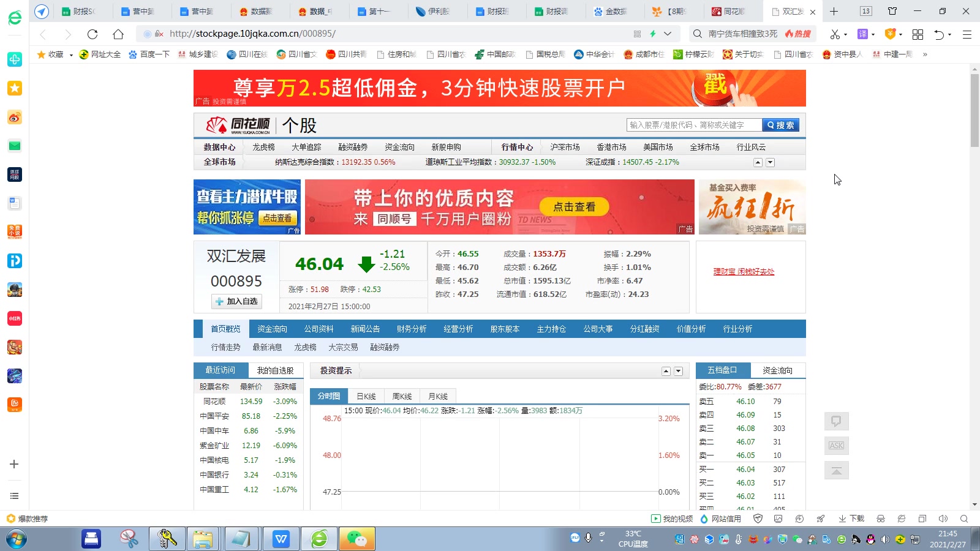The height and width of the screenshot is (551, 980).
Task: Open the Weibo sidebar icon
Action: (15, 117)
